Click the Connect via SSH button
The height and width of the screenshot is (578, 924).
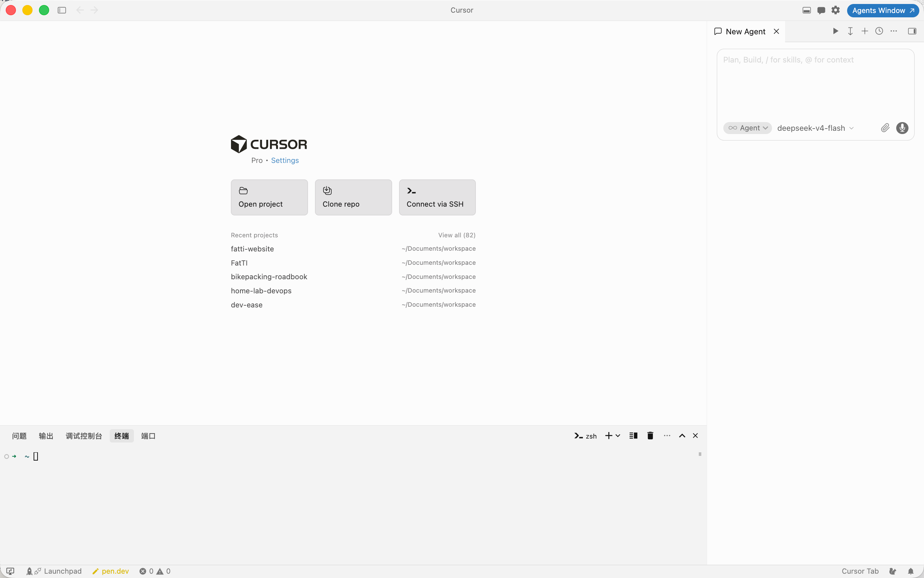[x=437, y=197]
